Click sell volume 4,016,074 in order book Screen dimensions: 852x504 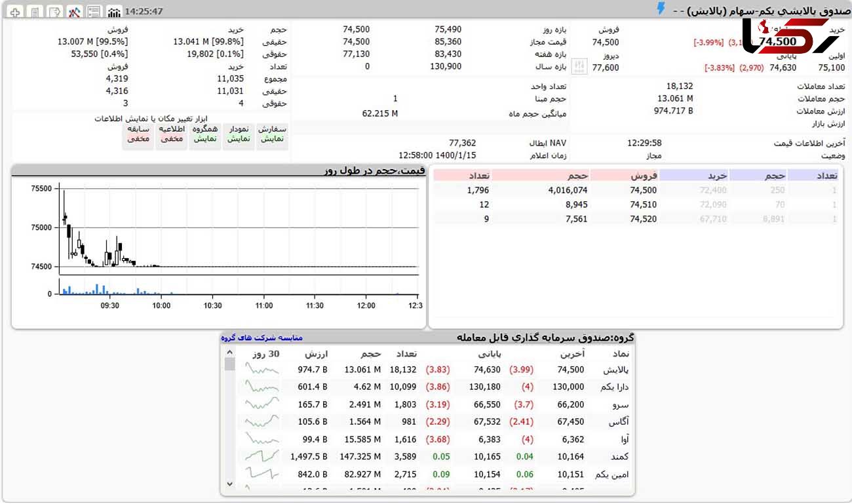568,190
